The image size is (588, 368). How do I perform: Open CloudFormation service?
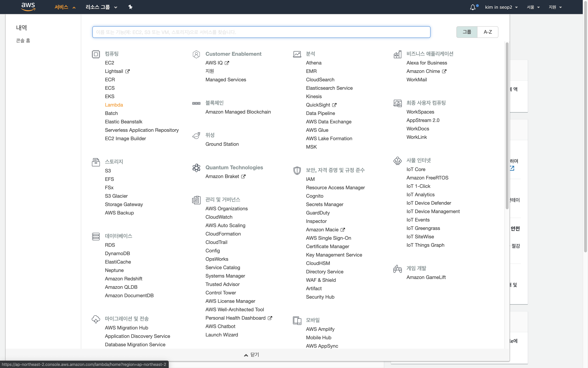pos(223,234)
